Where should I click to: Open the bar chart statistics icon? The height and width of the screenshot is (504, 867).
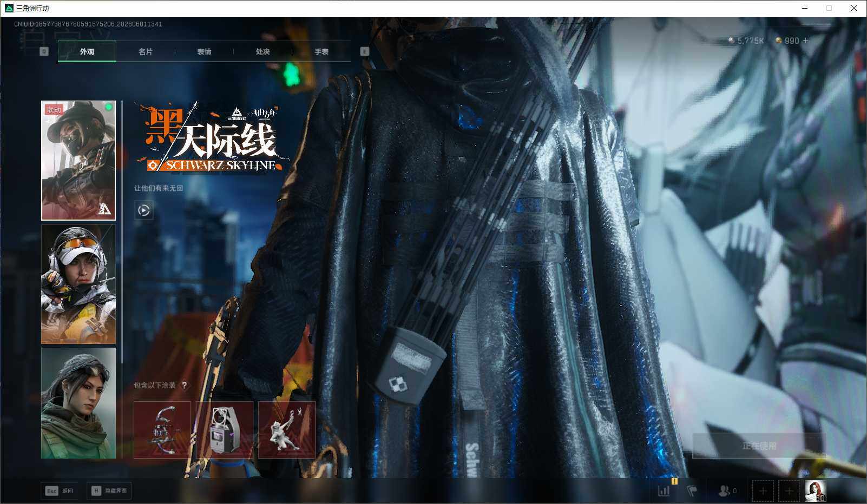664,490
